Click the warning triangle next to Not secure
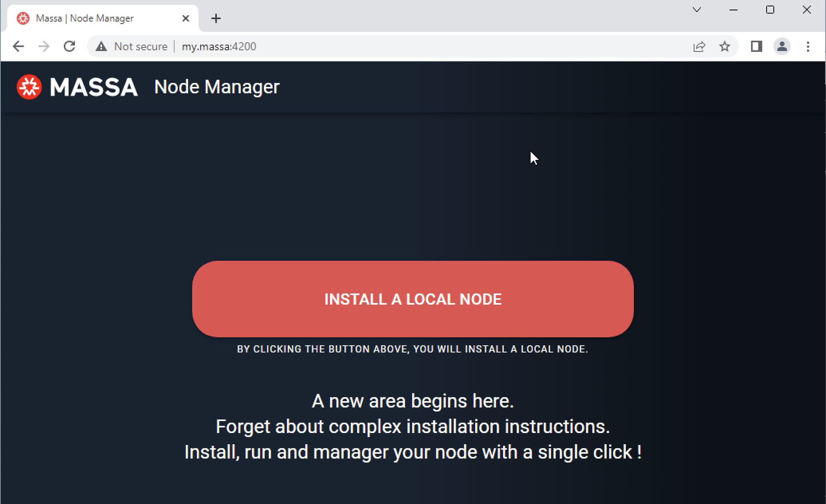The width and height of the screenshot is (826, 504). 101,46
